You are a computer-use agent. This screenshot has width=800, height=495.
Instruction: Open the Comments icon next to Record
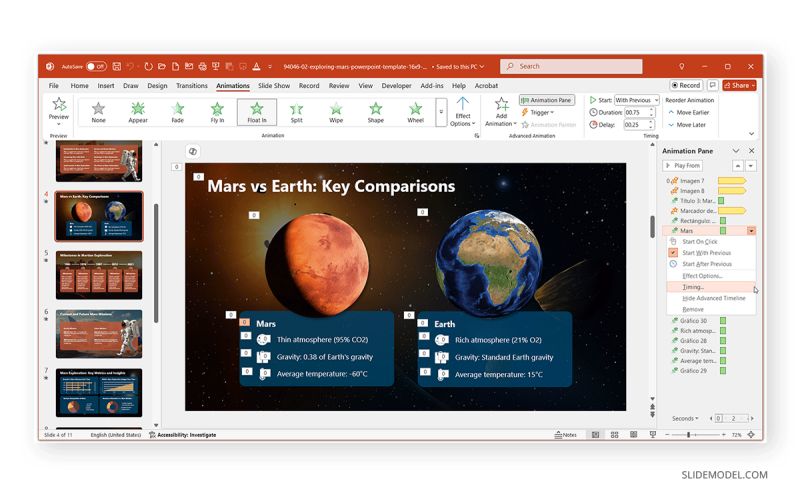(713, 85)
